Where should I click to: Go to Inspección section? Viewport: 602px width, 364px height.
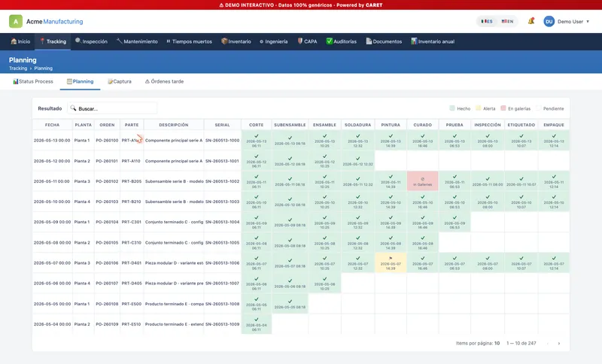click(91, 41)
